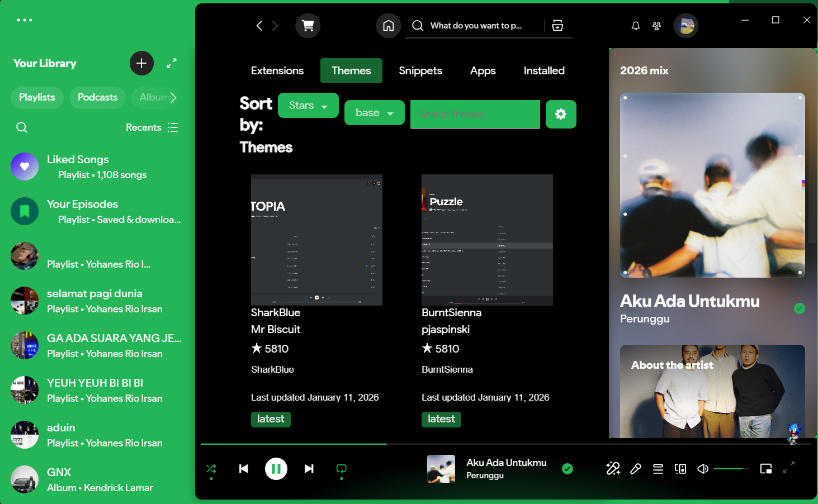This screenshot has height=504, width=818.
Task: Click the marketplace settings gear button
Action: tap(561, 114)
